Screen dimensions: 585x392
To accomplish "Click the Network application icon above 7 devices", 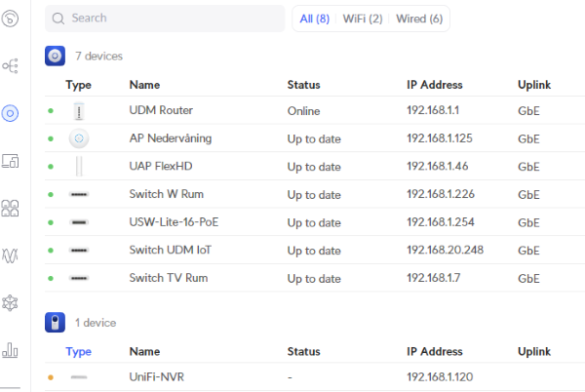I will 55,56.
